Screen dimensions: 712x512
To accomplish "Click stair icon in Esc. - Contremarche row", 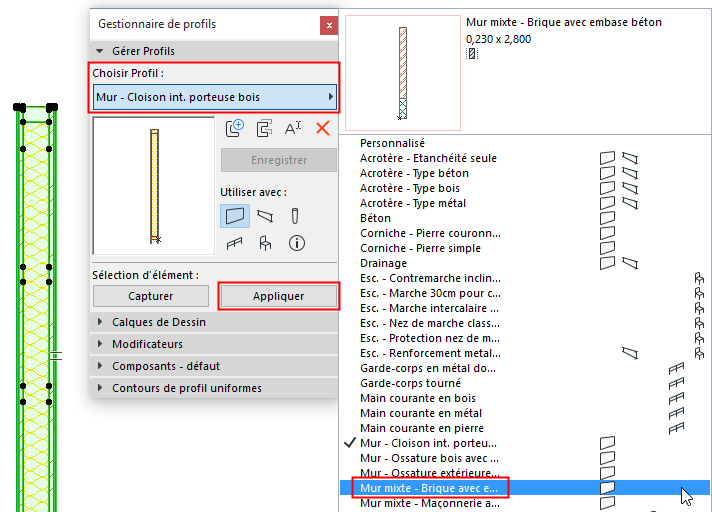I will click(x=699, y=278).
